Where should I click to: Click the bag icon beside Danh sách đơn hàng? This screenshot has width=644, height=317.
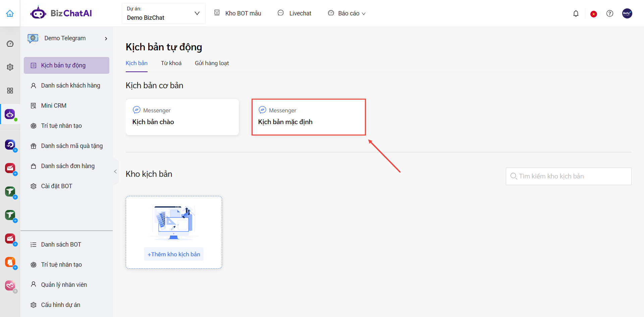(34, 166)
